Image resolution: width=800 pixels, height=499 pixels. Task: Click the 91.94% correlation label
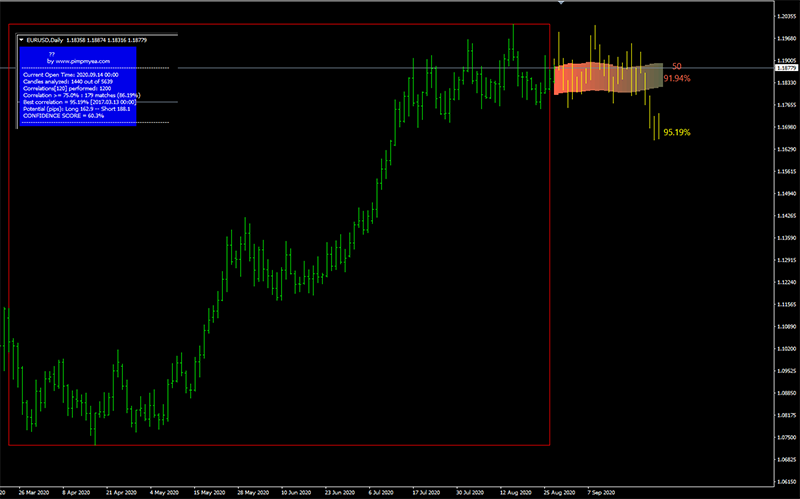(x=677, y=77)
